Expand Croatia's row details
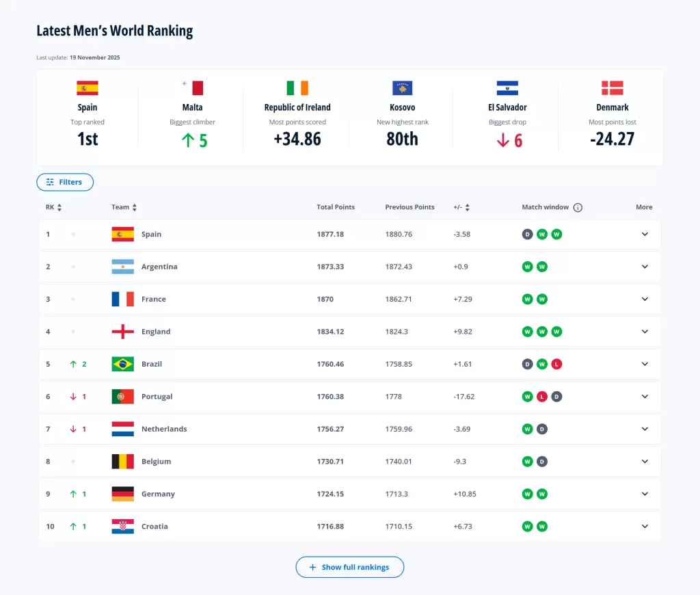700x595 pixels. (x=644, y=526)
